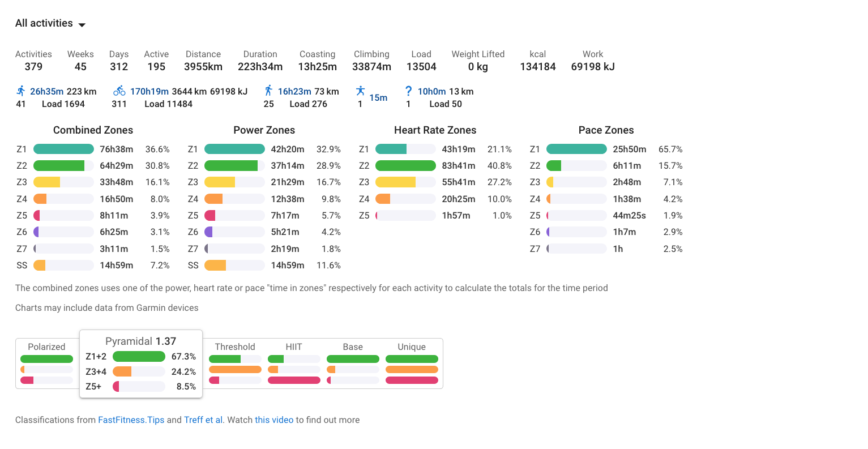This screenshot has height=449, width=868.
Task: Select the Base distribution chart
Action: point(353,363)
